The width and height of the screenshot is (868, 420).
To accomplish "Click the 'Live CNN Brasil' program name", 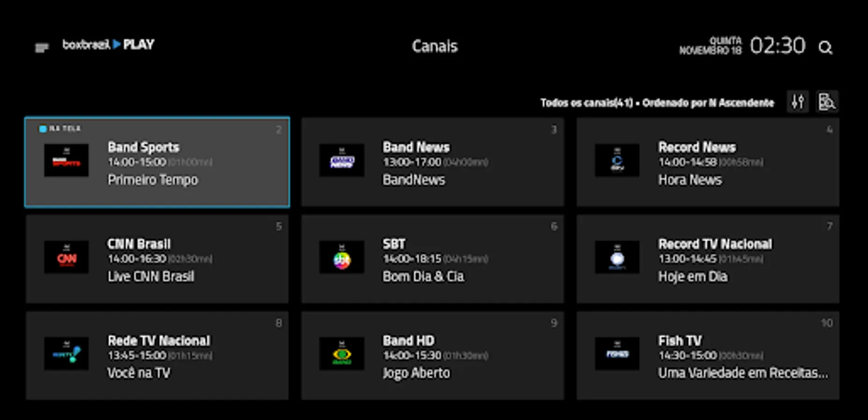I will [151, 276].
